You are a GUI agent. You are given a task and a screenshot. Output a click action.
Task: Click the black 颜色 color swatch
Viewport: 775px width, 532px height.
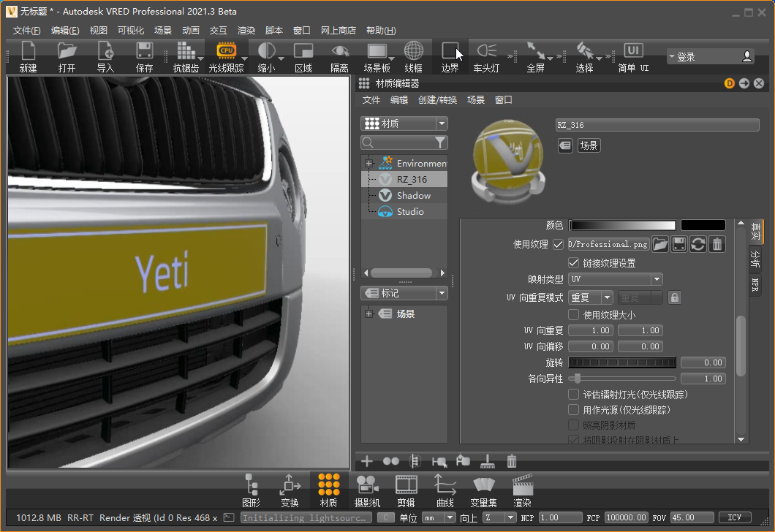703,225
